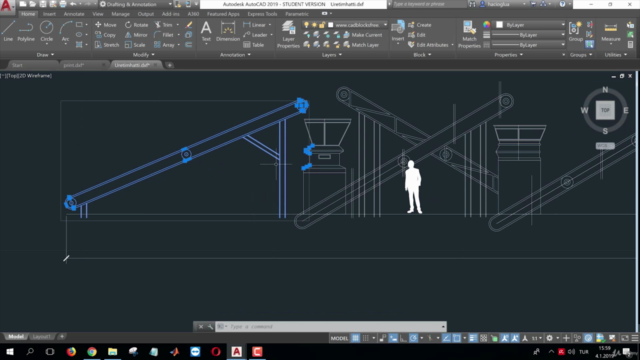Toggle snap mode in status bar
This screenshot has height=360, width=640.
tap(366, 338)
